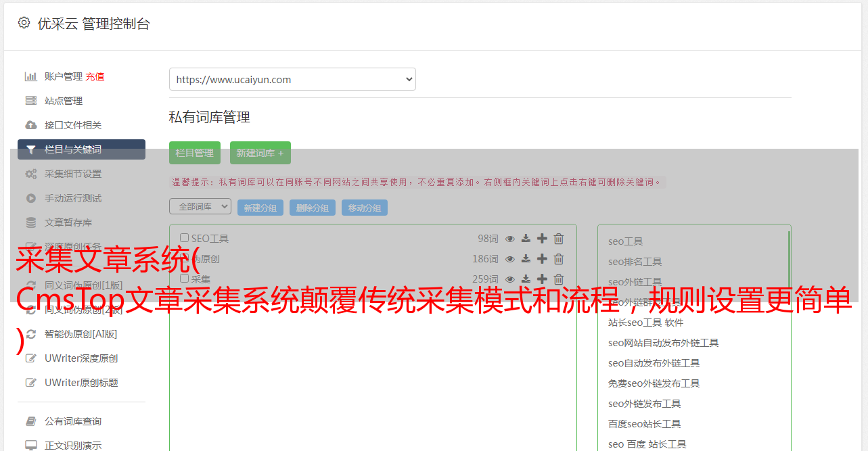Add keywords to SEO工具 with plus icon
868x451 pixels.
(x=542, y=239)
